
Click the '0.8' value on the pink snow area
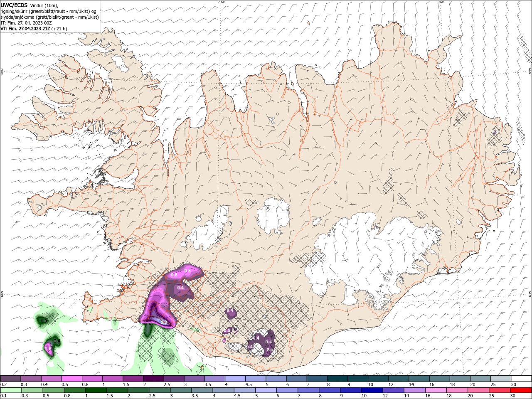(x=174, y=275)
